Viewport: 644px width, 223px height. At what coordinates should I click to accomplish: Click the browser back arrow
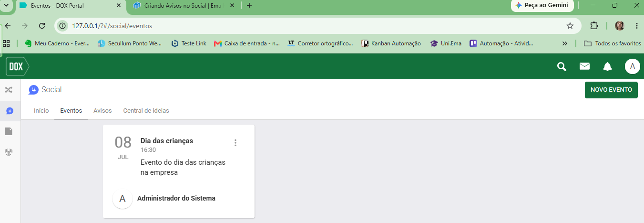click(x=8, y=26)
